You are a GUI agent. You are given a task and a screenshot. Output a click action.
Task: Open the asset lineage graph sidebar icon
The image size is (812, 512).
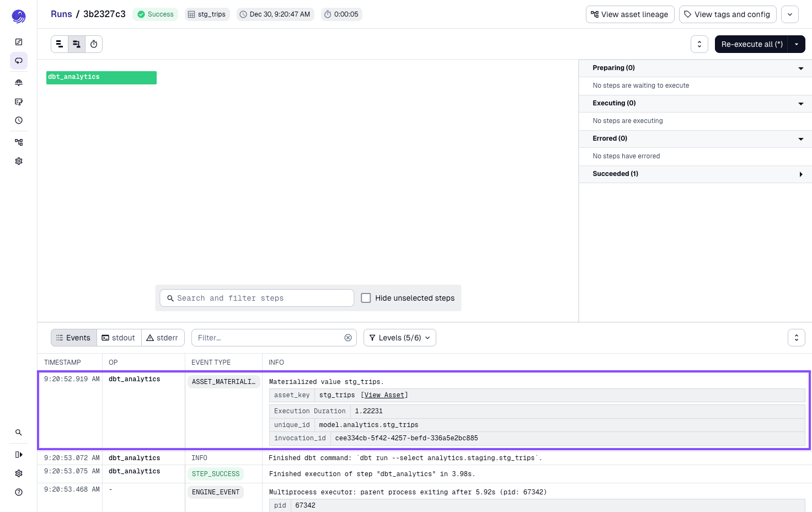[19, 142]
